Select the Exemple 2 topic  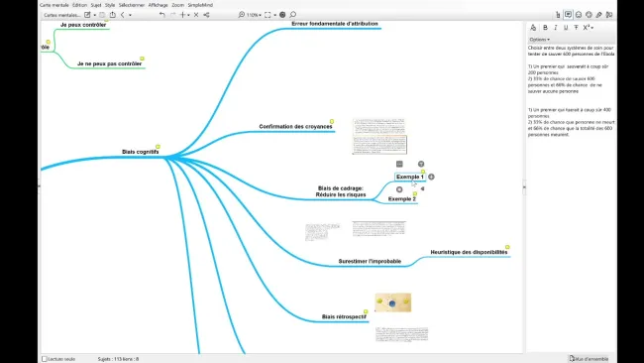401,199
